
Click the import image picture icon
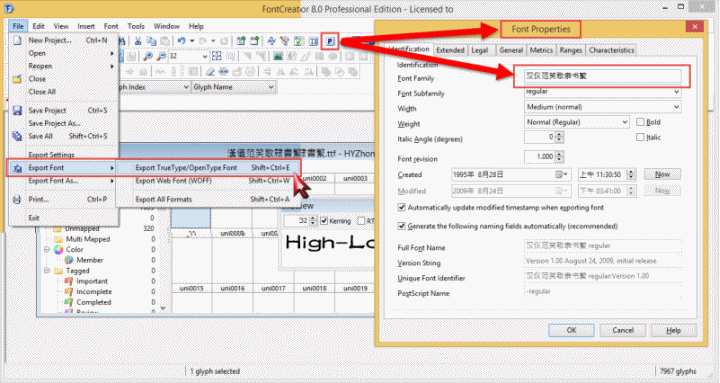278,56
